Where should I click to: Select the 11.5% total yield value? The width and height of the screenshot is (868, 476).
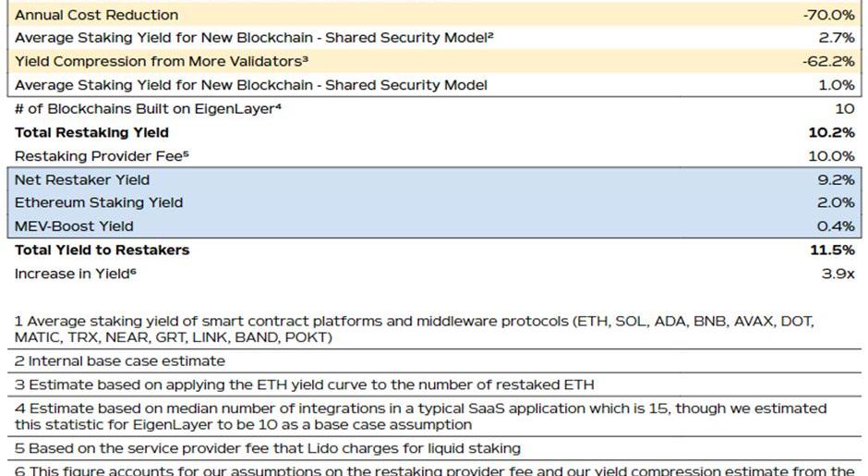(x=832, y=250)
